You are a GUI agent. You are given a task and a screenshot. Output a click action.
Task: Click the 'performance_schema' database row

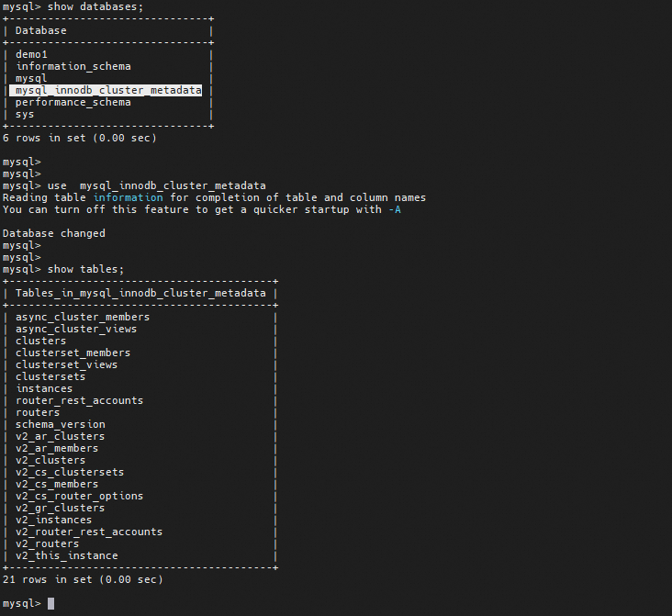[73, 103]
